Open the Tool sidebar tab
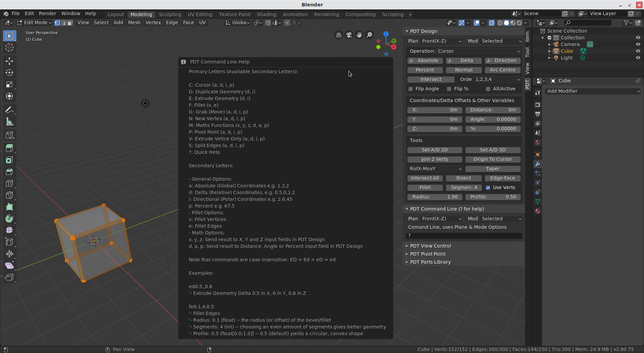Viewport: 644px width, 353px height. click(x=527, y=52)
